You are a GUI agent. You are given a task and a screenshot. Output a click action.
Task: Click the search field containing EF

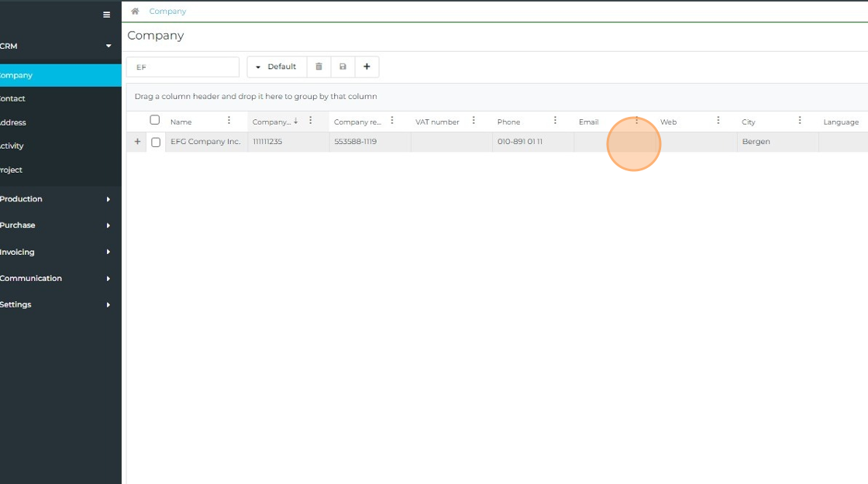tap(183, 67)
